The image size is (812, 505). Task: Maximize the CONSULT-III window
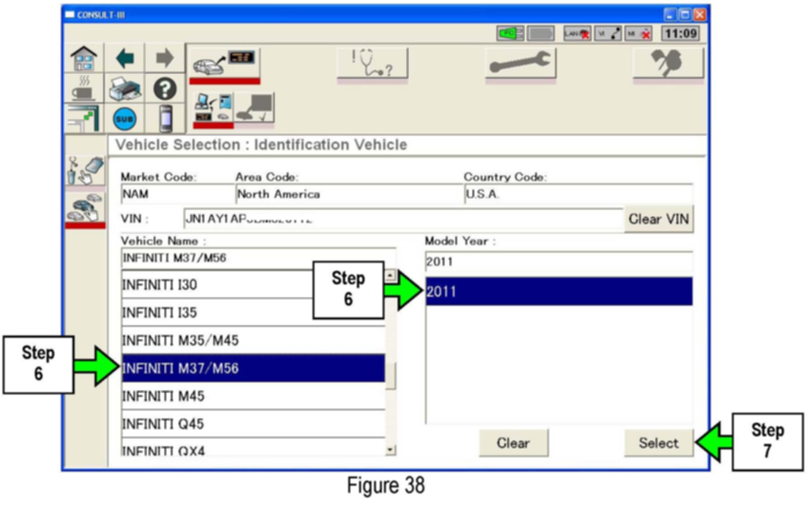(685, 15)
